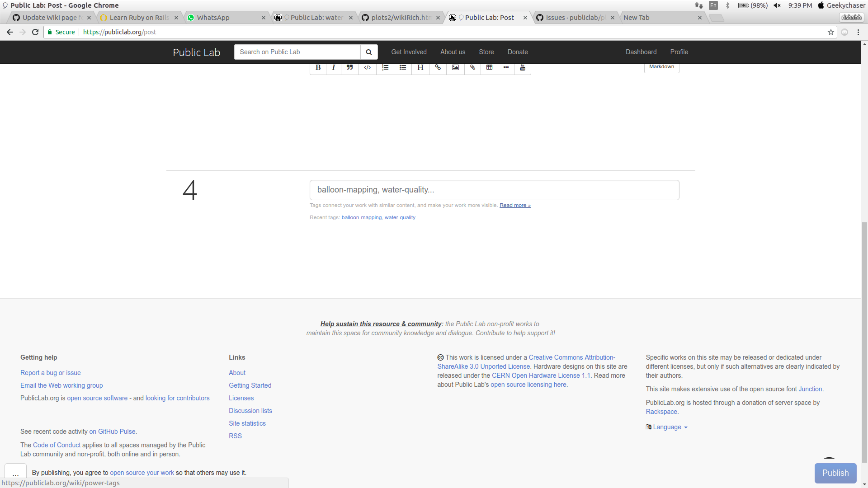The width and height of the screenshot is (868, 488).
Task: Open Chrome's three-dot menu
Action: (858, 32)
